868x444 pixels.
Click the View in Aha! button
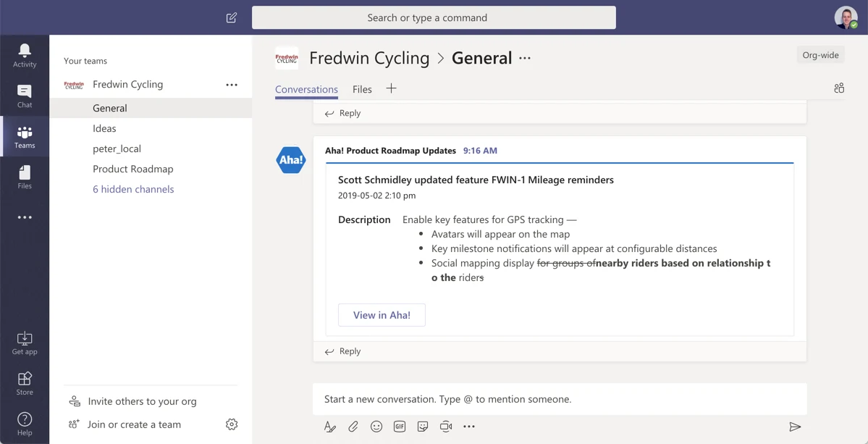tap(382, 315)
